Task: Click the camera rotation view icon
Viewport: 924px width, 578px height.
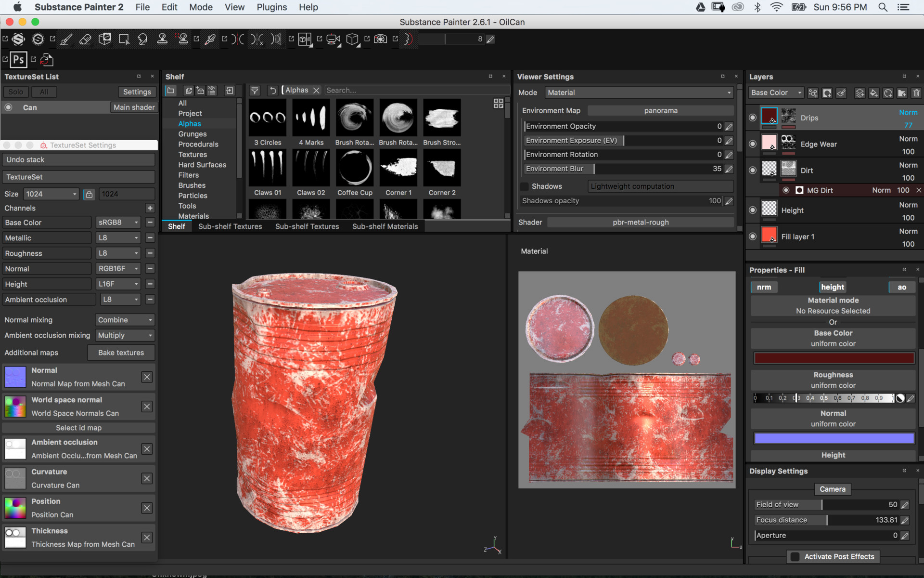Action: point(333,39)
